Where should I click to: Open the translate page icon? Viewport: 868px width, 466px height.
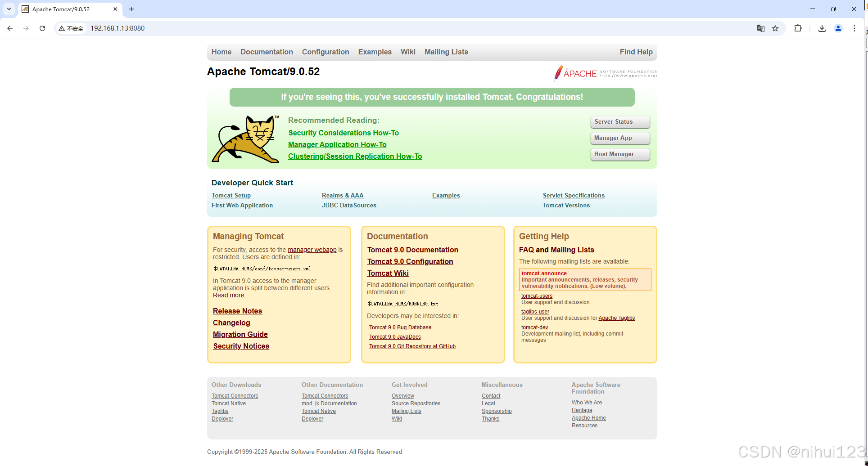click(x=761, y=28)
